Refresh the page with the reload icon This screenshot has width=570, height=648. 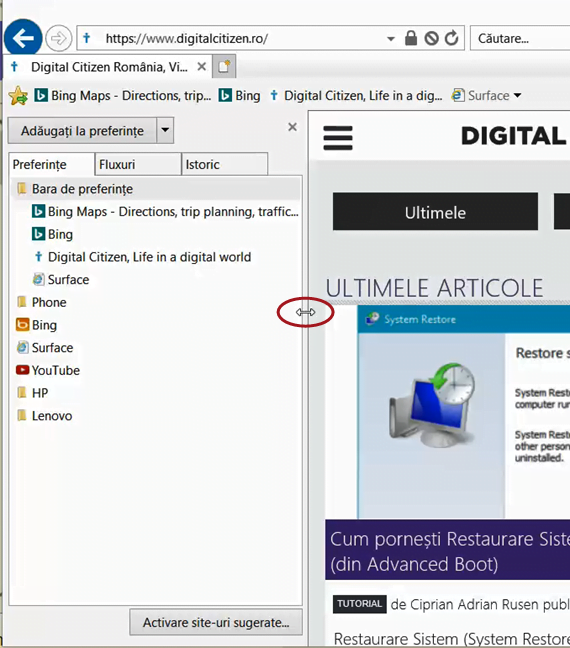click(451, 38)
